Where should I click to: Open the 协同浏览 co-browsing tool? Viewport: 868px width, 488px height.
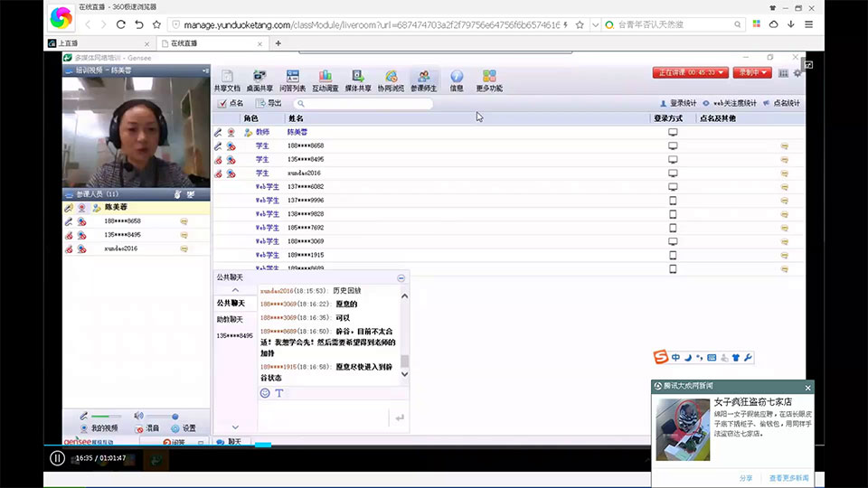(391, 80)
